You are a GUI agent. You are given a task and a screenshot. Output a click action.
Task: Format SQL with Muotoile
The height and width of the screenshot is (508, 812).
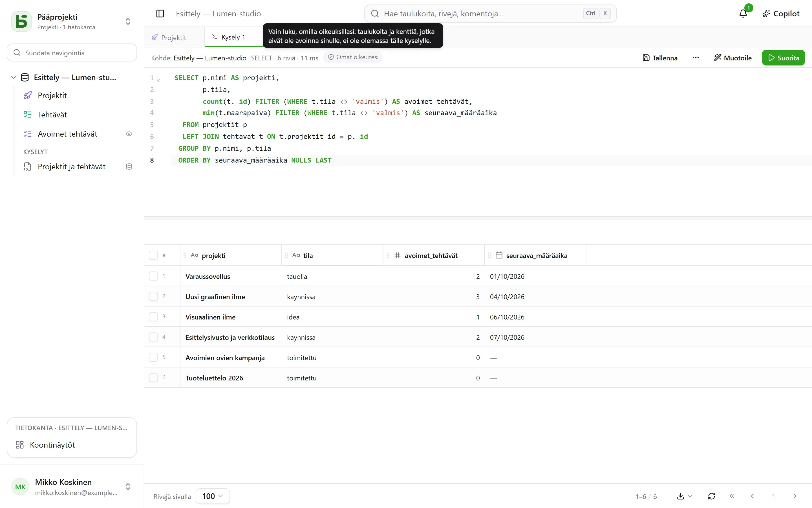coord(733,58)
